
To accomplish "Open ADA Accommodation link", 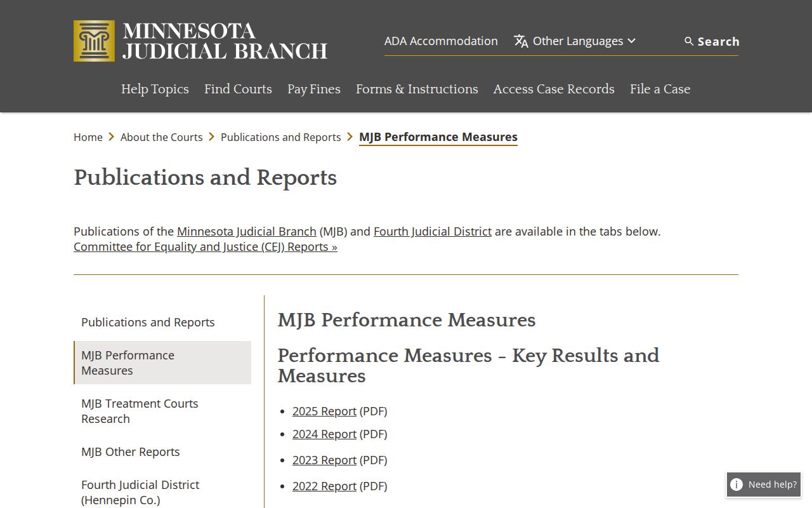I will coord(441,41).
